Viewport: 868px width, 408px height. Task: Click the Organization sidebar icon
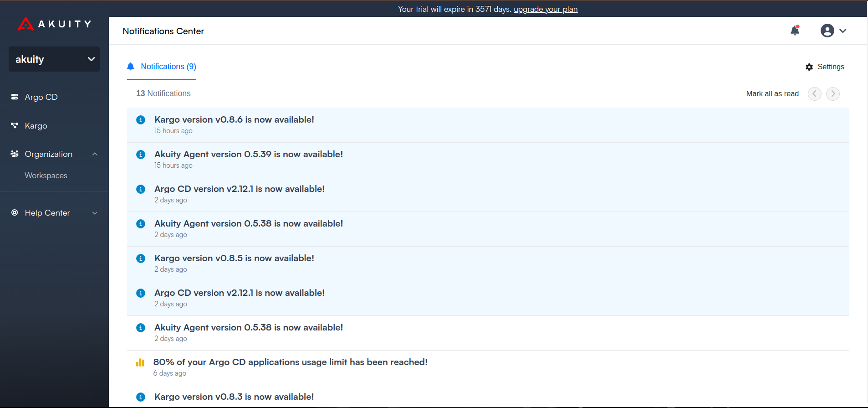point(15,154)
